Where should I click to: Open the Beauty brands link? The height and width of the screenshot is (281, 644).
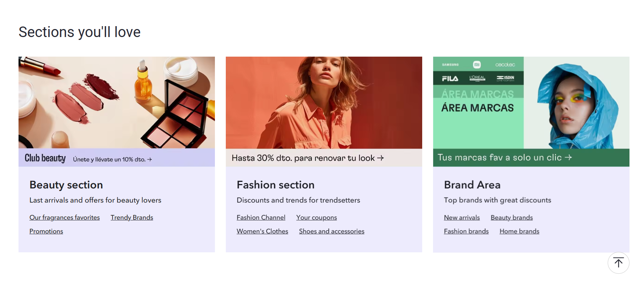(x=511, y=217)
